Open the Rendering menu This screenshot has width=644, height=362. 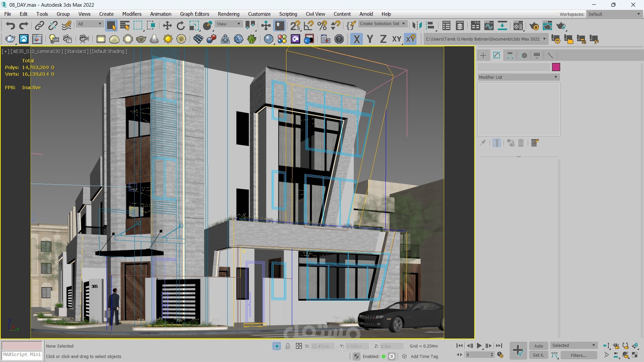click(228, 14)
